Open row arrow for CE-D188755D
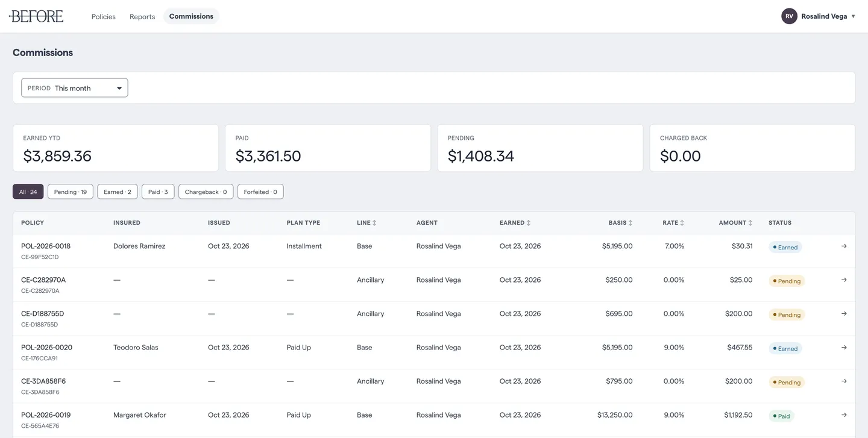 tap(844, 314)
